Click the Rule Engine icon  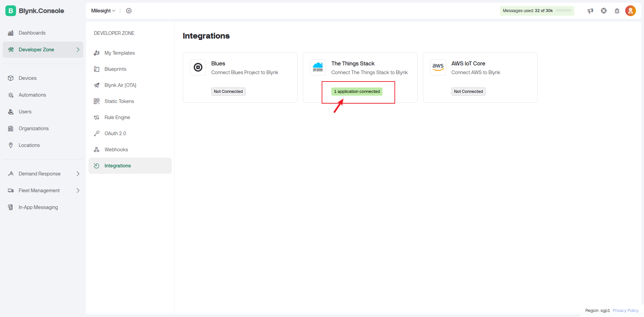[97, 117]
